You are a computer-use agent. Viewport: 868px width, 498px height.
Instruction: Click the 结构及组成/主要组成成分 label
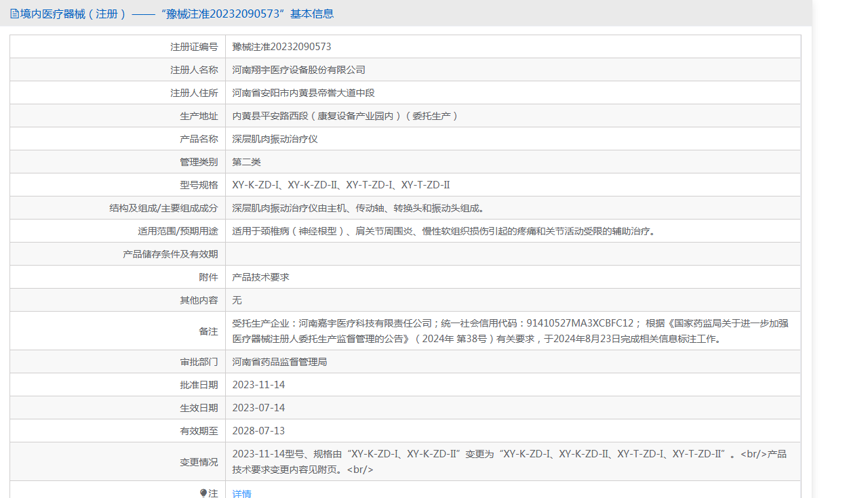tap(163, 208)
